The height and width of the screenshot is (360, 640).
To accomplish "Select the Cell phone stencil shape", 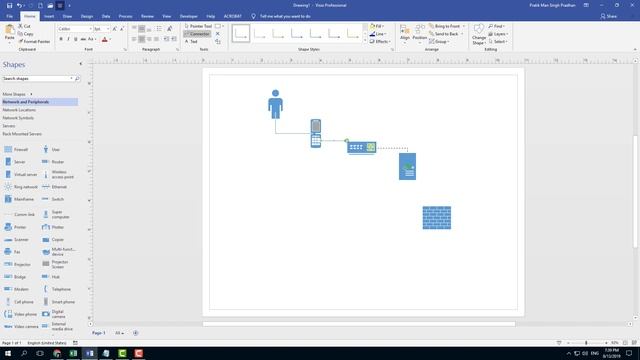I will point(19,302).
